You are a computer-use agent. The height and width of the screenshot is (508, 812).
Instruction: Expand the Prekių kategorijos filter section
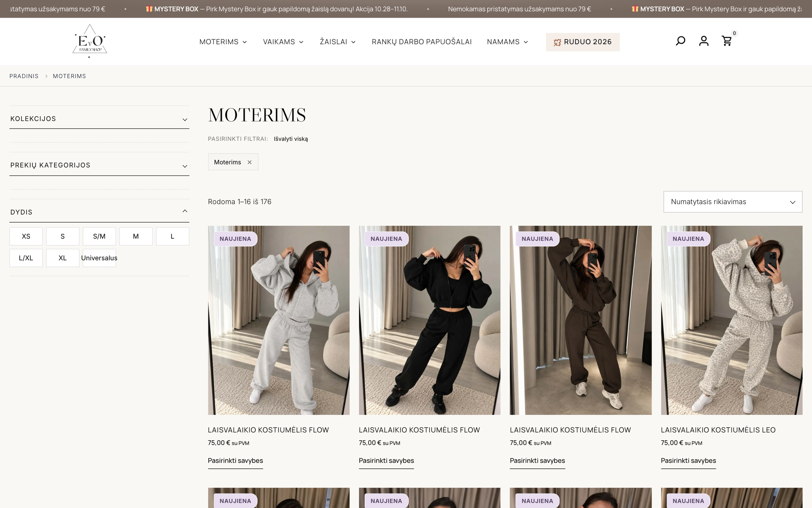click(x=99, y=165)
